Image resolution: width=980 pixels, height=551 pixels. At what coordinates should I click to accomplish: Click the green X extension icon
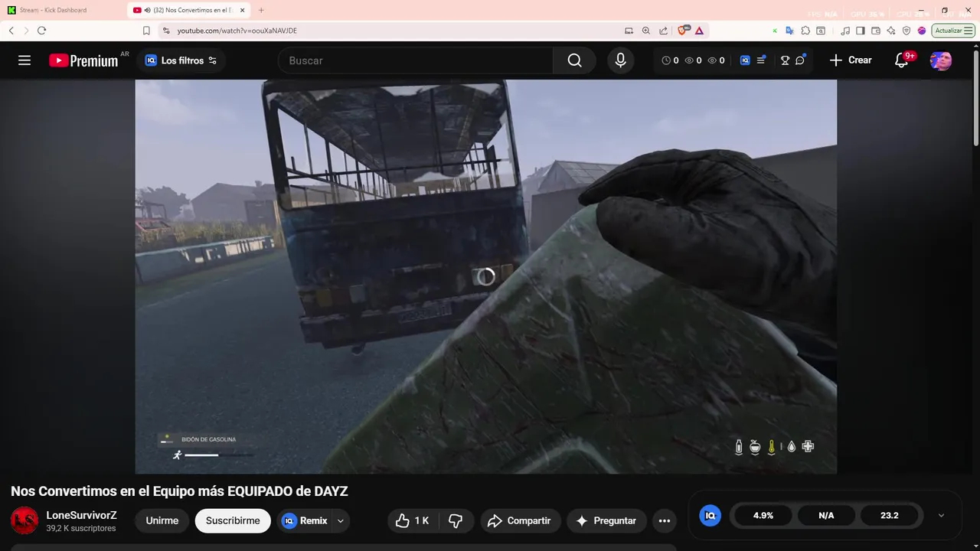[x=775, y=31]
